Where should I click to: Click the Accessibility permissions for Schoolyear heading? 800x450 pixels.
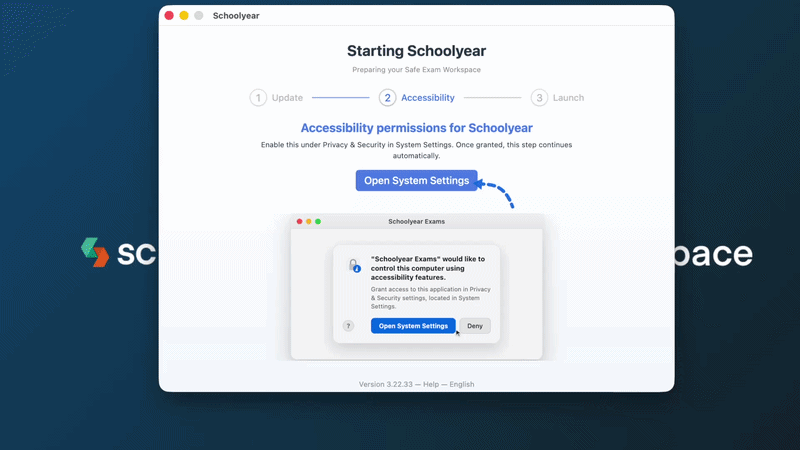(x=416, y=128)
